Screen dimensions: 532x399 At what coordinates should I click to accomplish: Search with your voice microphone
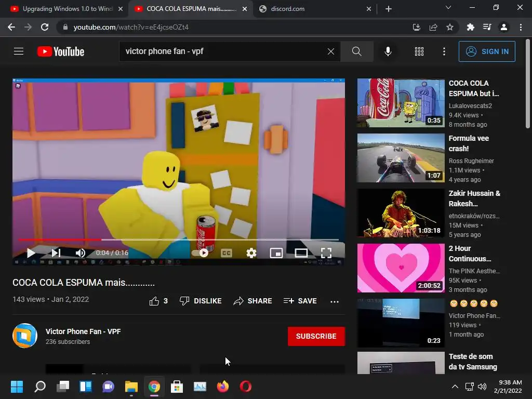coord(388,51)
